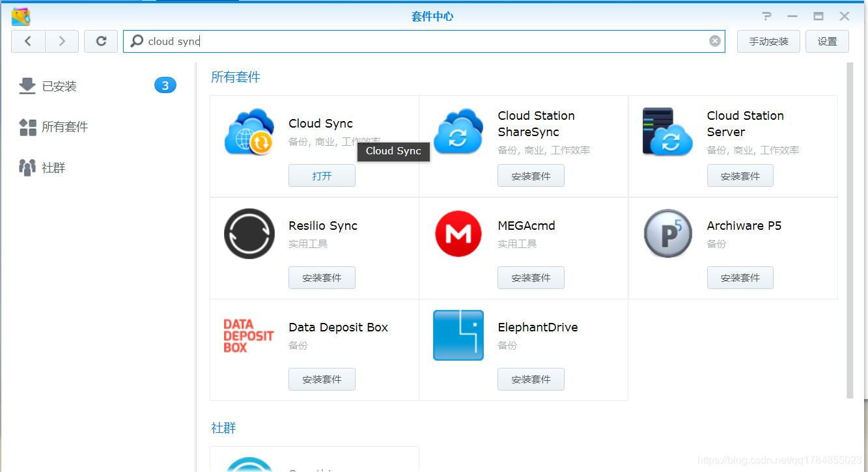Click the 套件中心 window title

tap(432, 16)
